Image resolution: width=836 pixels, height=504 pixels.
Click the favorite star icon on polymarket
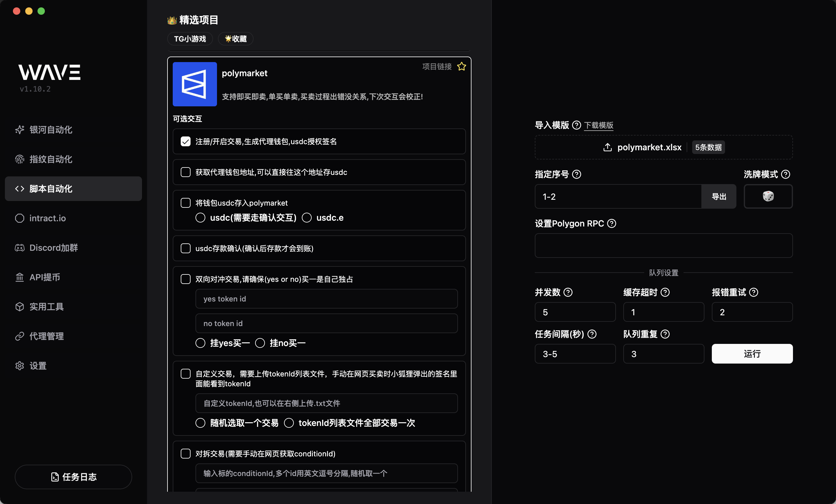pos(461,66)
